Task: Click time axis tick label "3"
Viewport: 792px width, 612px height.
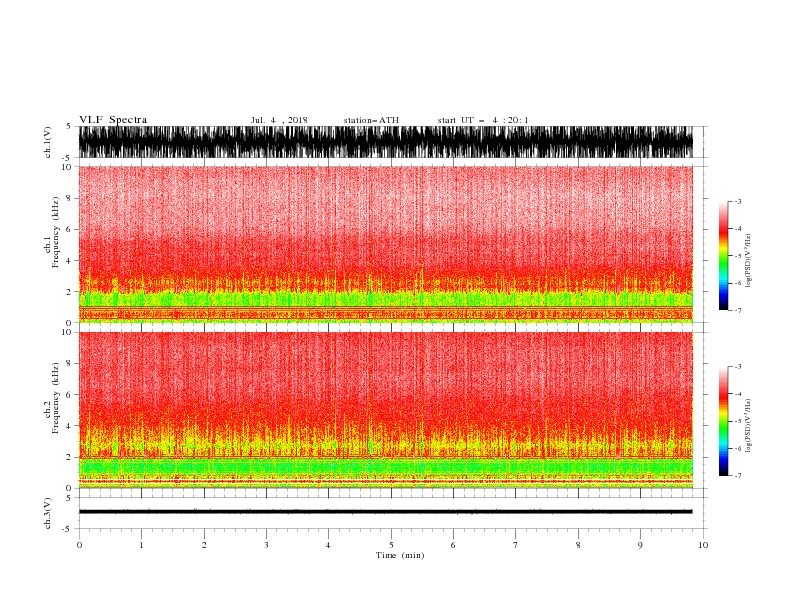Action: click(266, 545)
